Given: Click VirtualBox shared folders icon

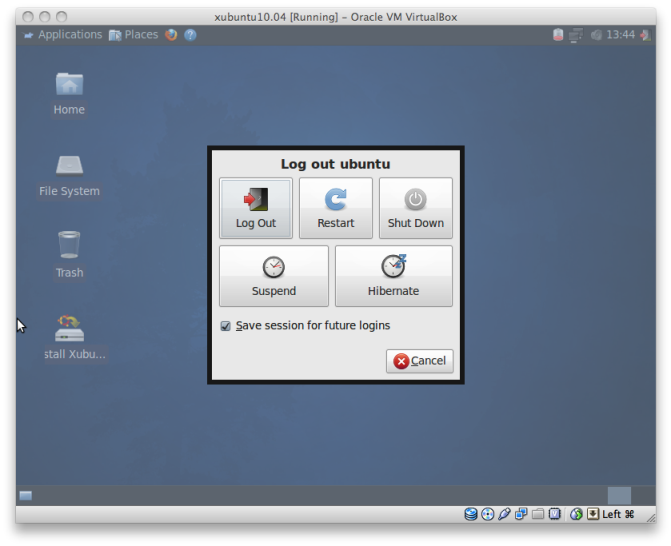Looking at the screenshot, I should pos(538,514).
